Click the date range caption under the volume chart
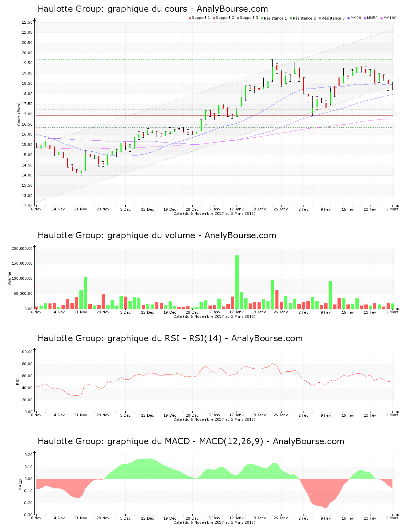 point(214,316)
